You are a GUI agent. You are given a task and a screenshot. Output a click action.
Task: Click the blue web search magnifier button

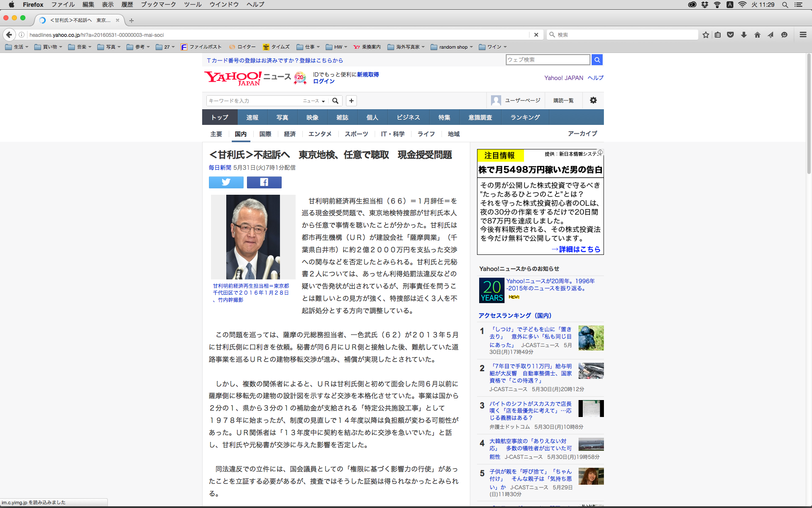(597, 60)
